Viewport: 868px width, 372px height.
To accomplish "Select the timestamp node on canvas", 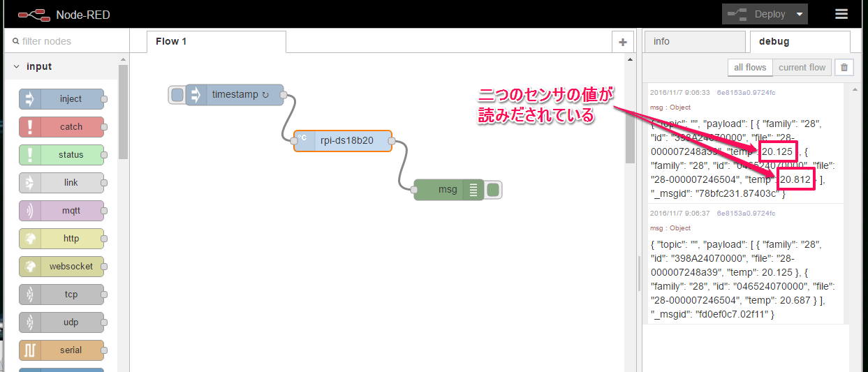I will pos(235,94).
